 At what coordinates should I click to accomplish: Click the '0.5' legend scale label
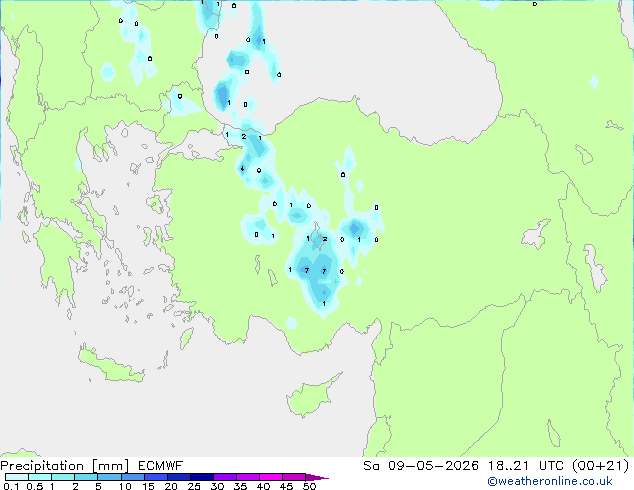click(x=34, y=486)
